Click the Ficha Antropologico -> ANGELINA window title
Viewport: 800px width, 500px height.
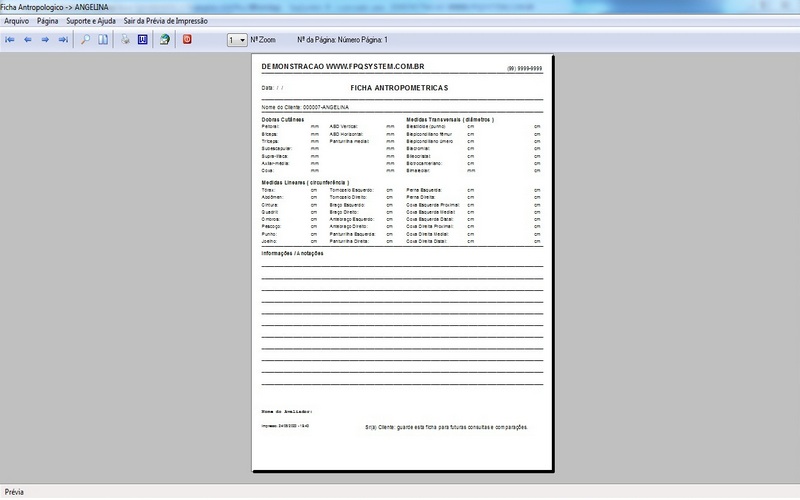(x=54, y=7)
